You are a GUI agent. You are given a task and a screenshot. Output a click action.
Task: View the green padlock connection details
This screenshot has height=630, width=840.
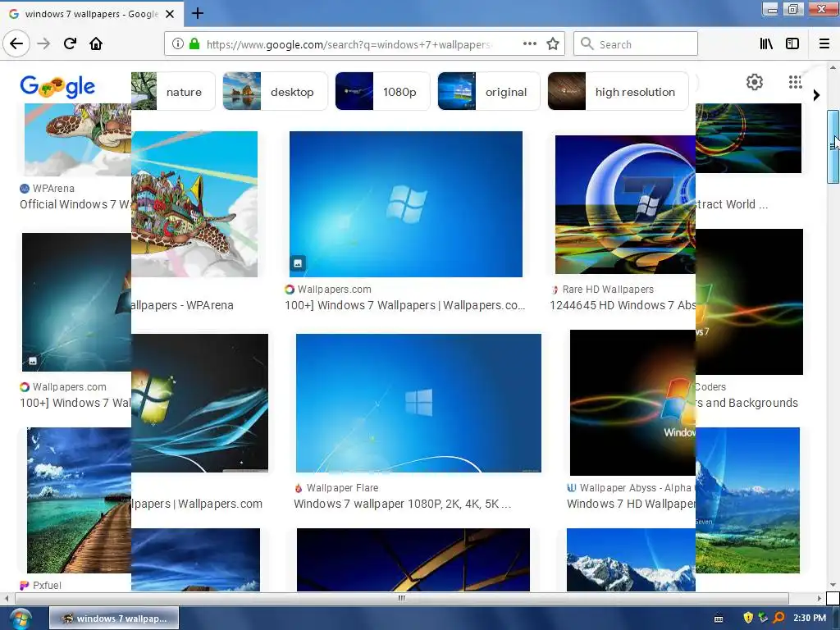(x=194, y=44)
